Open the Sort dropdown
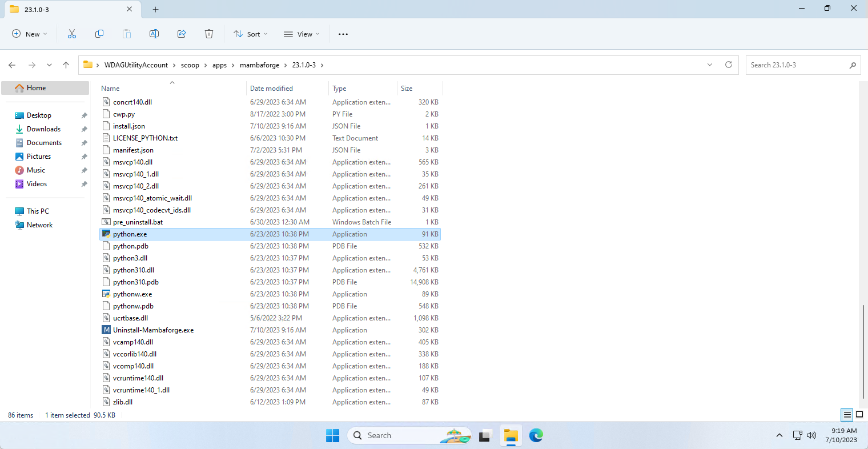868x449 pixels. tap(250, 34)
